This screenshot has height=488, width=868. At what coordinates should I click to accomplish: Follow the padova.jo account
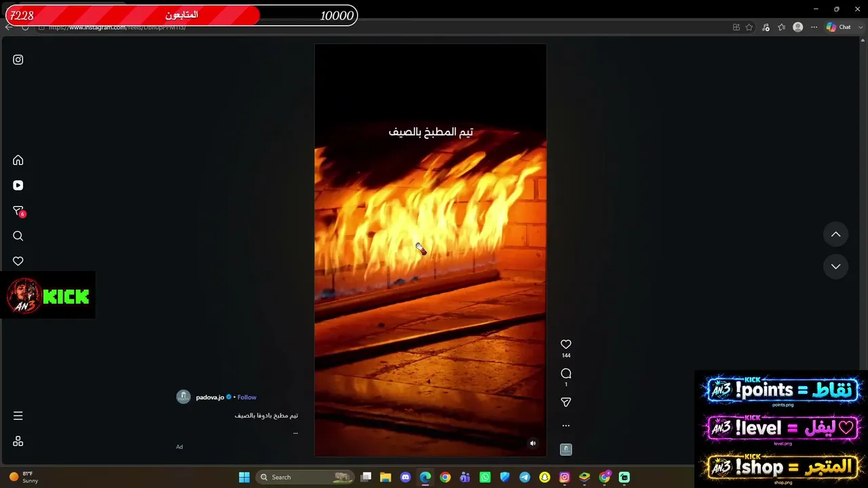(x=247, y=397)
